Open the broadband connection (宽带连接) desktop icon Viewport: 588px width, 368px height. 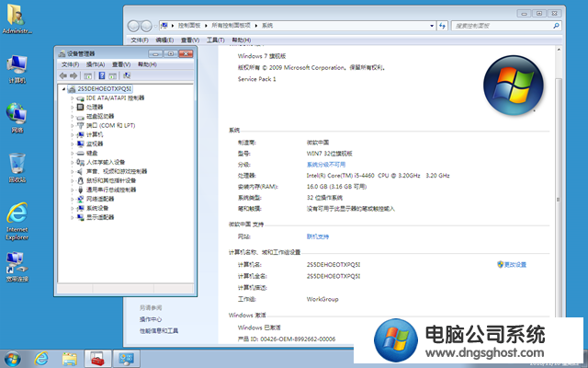[x=17, y=267]
